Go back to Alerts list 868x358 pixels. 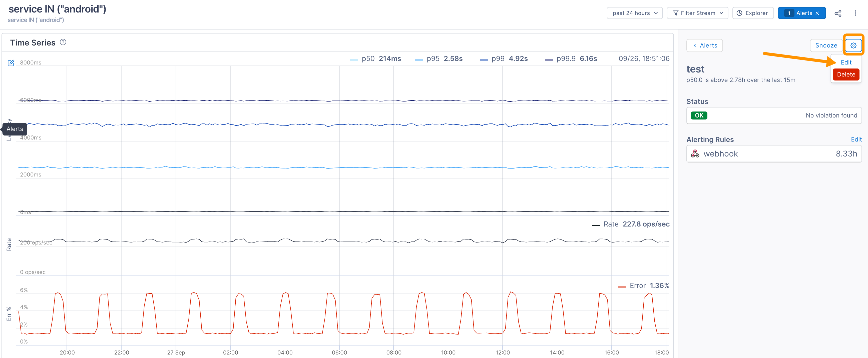704,45
